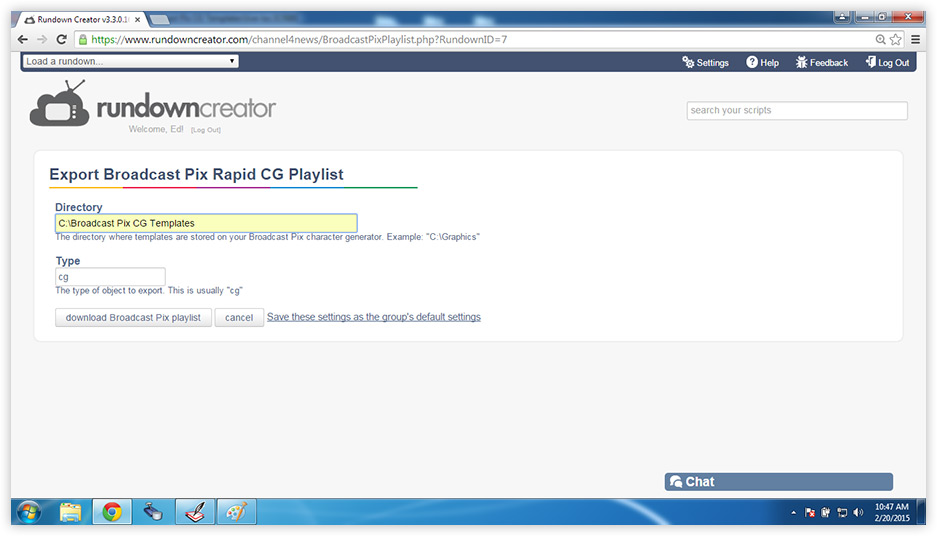937x536 pixels.
Task: Open Action Center flag tray icon
Action: [810, 513]
